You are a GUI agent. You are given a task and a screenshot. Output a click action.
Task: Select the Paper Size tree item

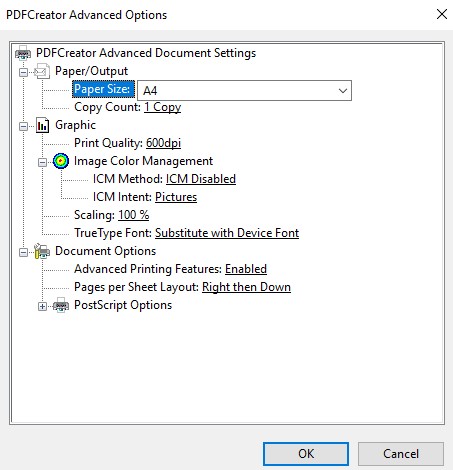tap(103, 89)
